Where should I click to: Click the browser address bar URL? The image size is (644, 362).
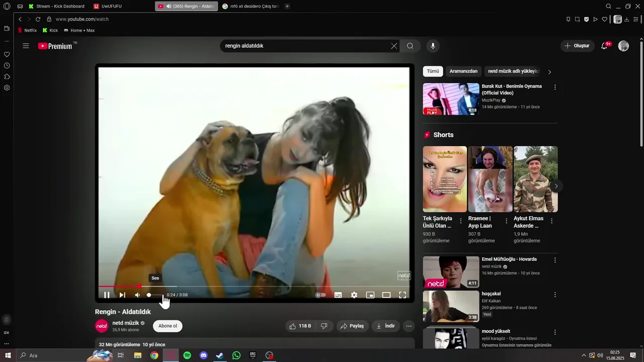coord(82,19)
